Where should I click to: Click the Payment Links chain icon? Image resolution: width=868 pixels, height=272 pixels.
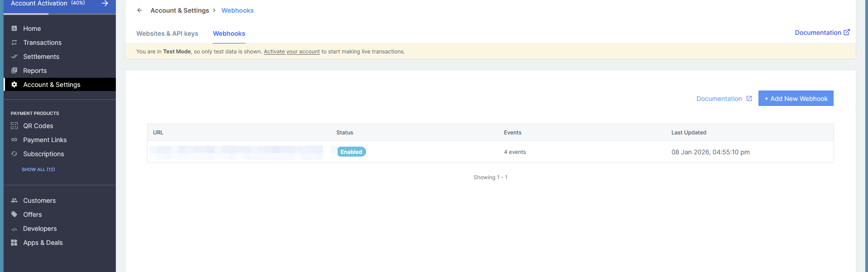(14, 140)
